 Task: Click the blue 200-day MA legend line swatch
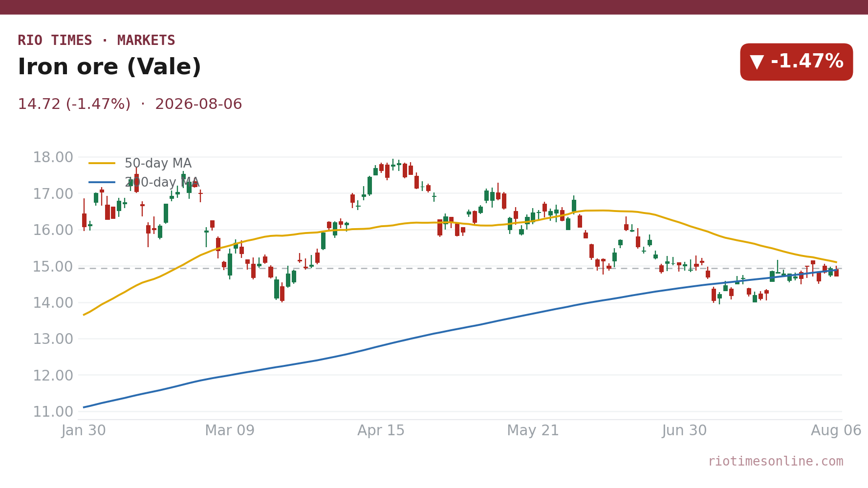click(102, 182)
